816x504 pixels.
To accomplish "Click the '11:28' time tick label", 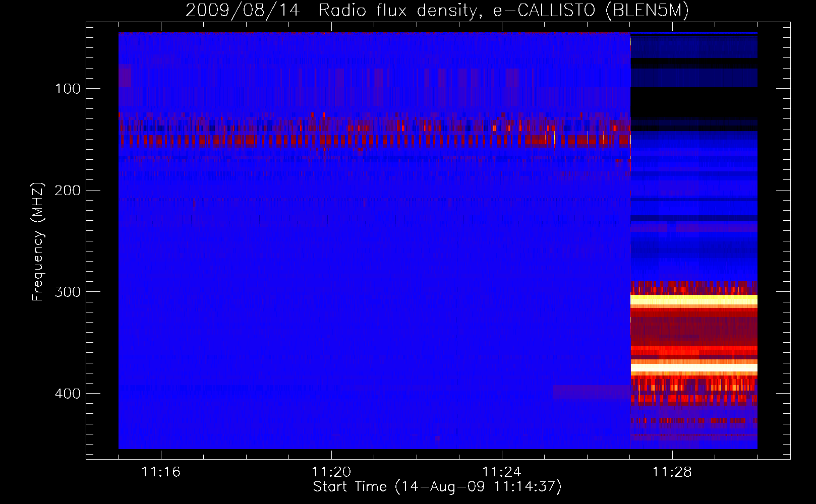I will 672,472.
